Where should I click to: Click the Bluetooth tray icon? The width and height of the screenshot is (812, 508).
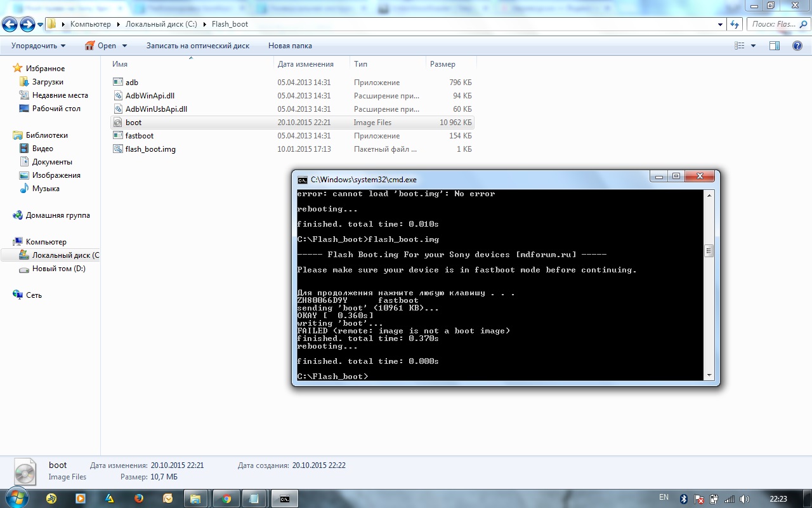[684, 499]
